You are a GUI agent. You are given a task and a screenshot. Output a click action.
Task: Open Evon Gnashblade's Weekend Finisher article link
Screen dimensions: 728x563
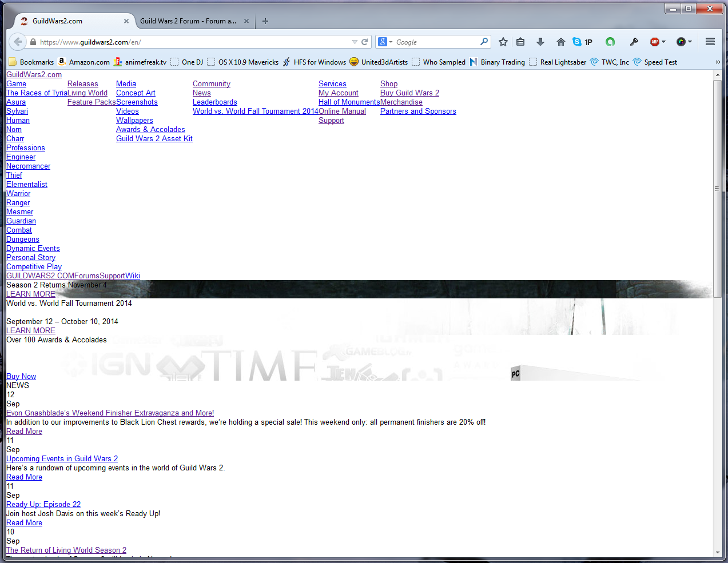[x=110, y=413]
